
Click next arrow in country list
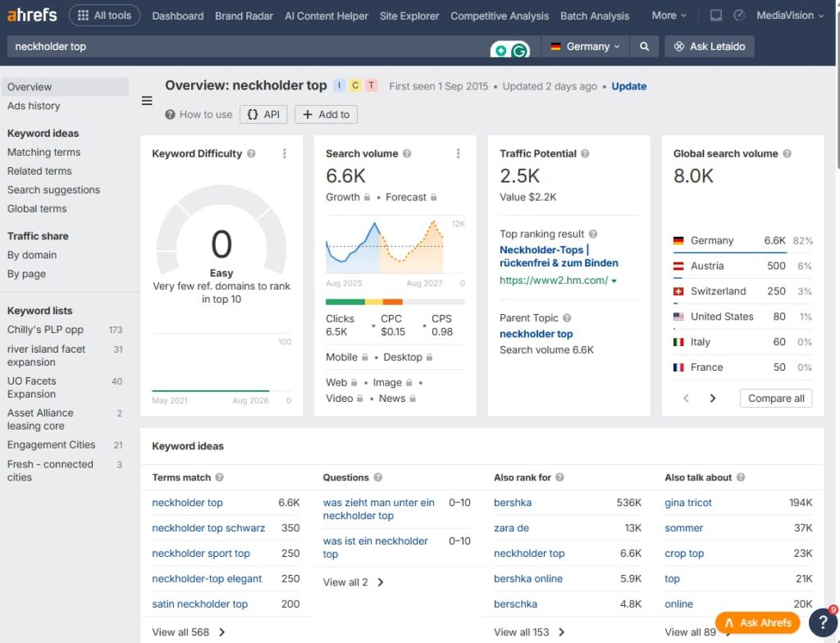click(713, 398)
